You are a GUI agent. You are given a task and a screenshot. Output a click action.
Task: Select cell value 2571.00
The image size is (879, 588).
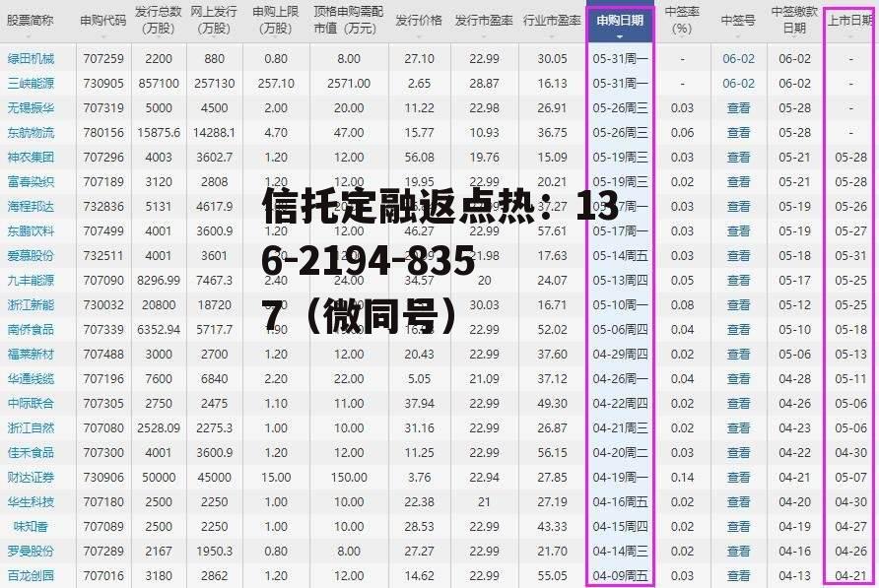(x=349, y=83)
